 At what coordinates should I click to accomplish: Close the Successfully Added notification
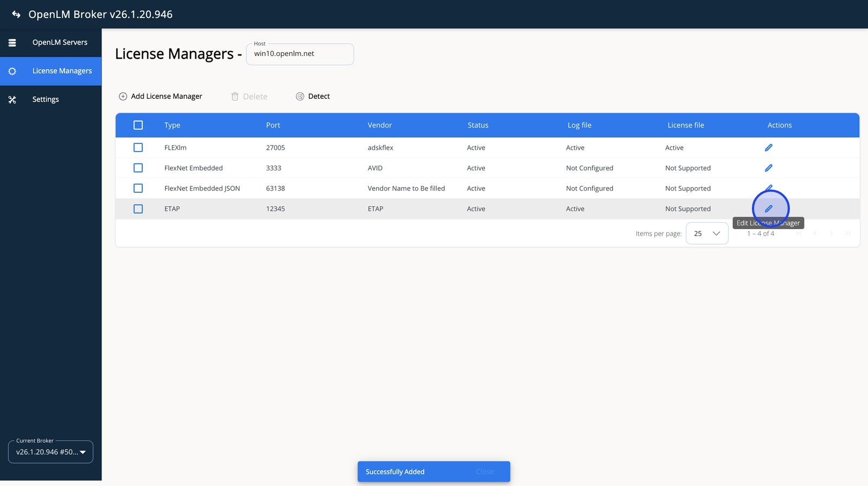coord(484,472)
